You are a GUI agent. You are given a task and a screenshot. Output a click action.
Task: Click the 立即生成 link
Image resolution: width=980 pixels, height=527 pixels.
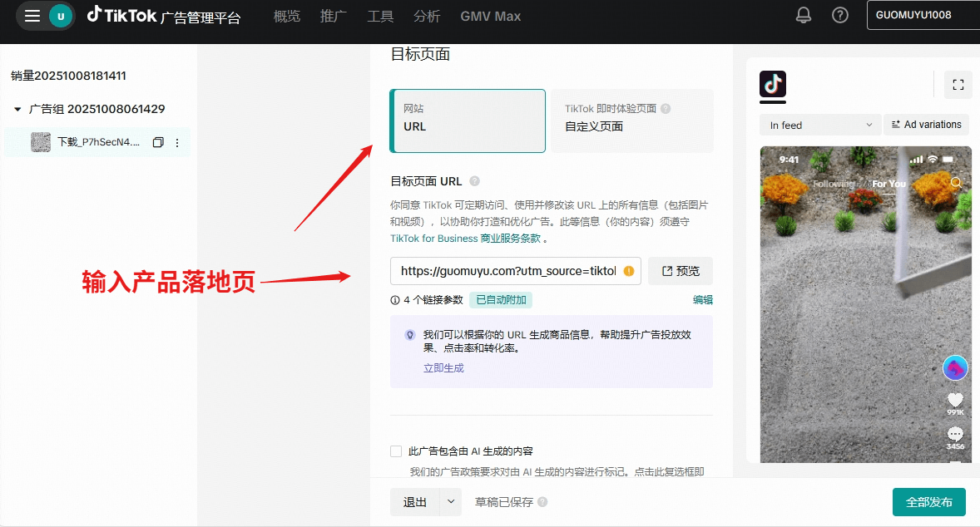443,367
